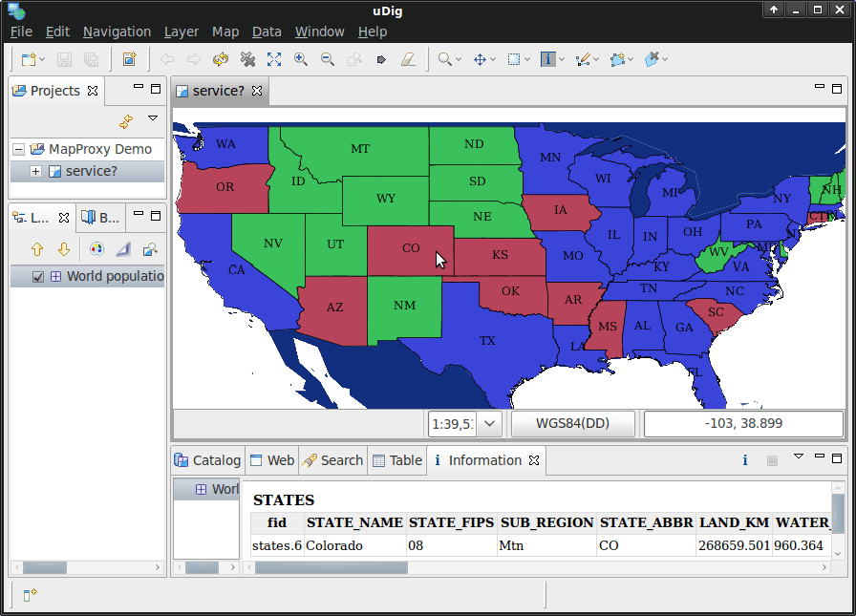Toggle World population layer visibility checkbox
Image resolution: width=856 pixels, height=616 pixels.
[x=37, y=277]
